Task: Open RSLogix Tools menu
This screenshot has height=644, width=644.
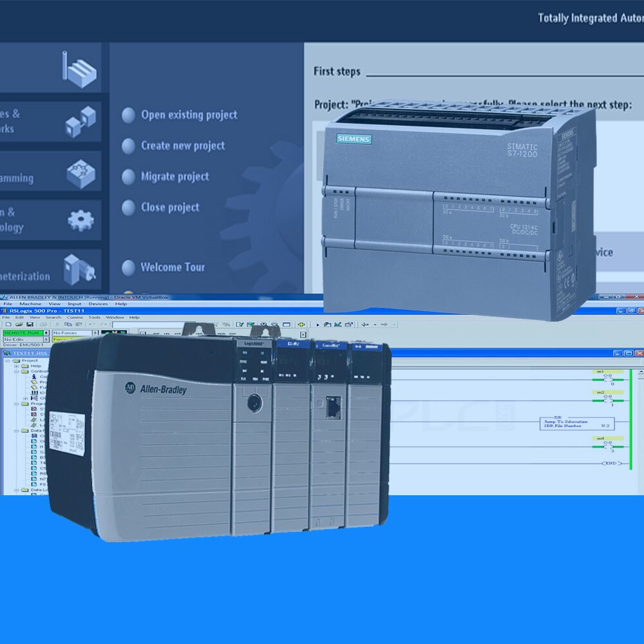Action: point(95,317)
